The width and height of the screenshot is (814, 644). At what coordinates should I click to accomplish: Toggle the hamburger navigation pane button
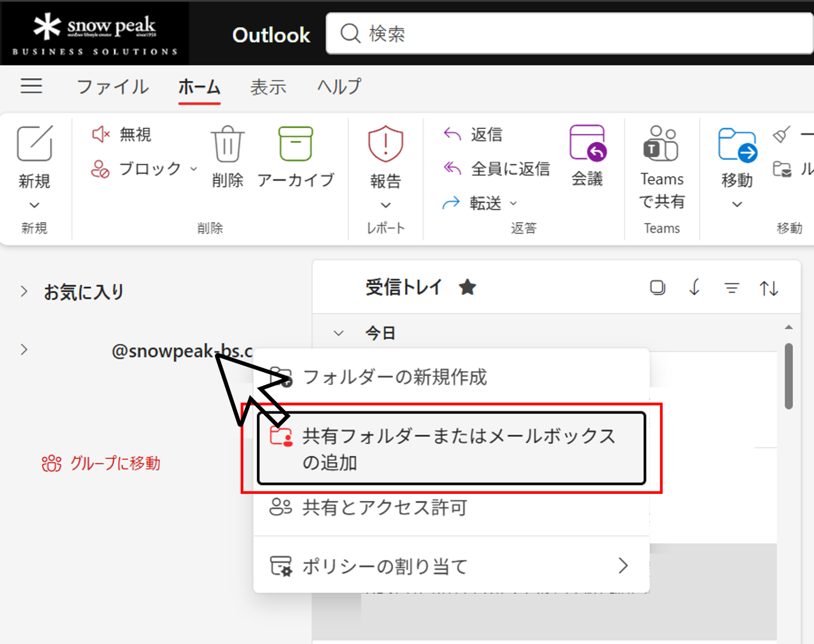(31, 86)
